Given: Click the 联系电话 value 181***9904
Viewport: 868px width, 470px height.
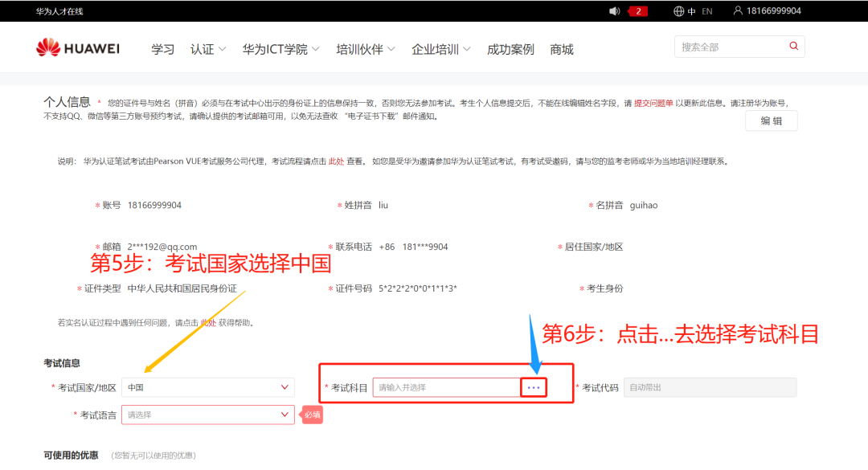Looking at the screenshot, I should 425,247.
